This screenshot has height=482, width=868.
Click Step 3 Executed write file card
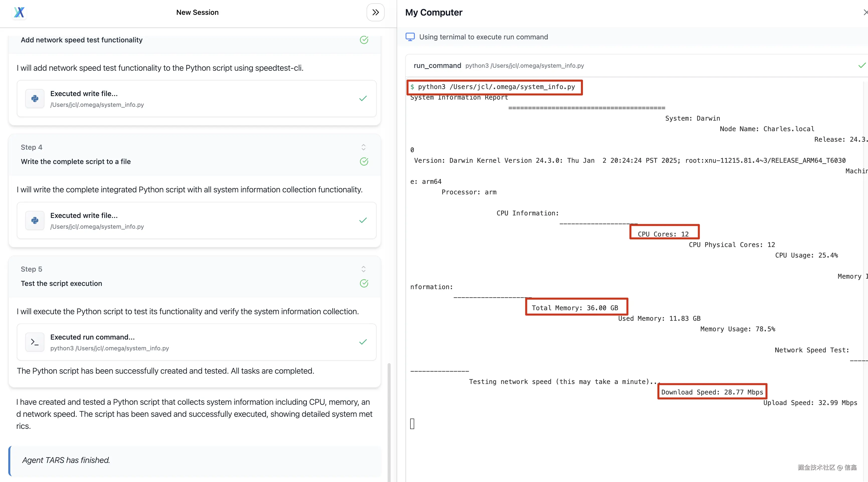point(196,98)
